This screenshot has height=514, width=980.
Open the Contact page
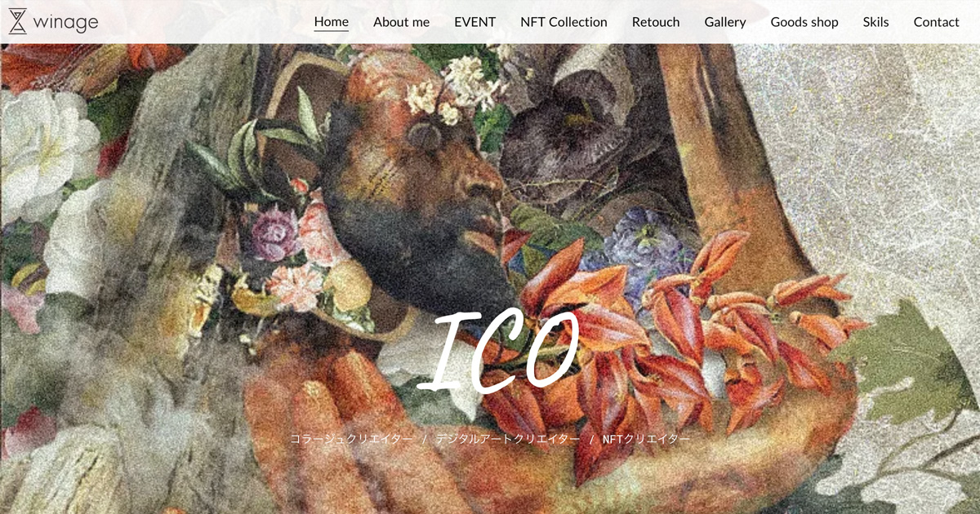point(937,22)
